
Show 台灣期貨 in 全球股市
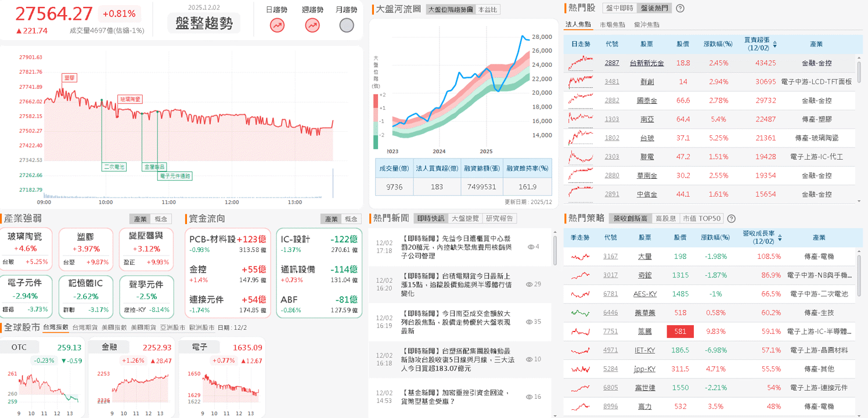[x=85, y=327]
